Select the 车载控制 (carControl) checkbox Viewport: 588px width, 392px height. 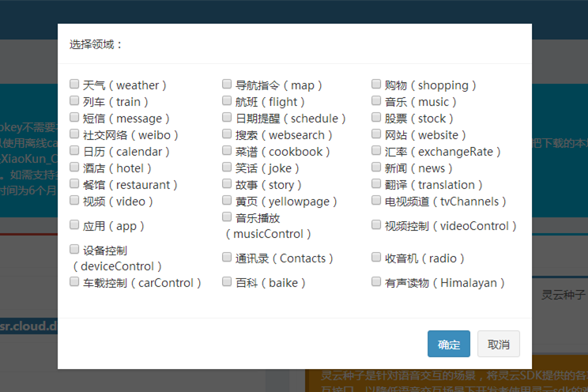coord(74,281)
